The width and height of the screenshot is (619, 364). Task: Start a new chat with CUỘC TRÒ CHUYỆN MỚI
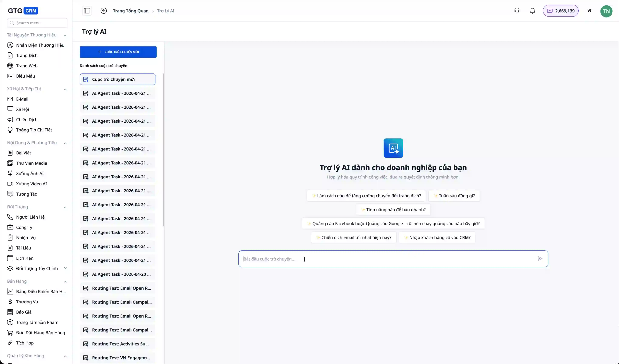(x=118, y=52)
